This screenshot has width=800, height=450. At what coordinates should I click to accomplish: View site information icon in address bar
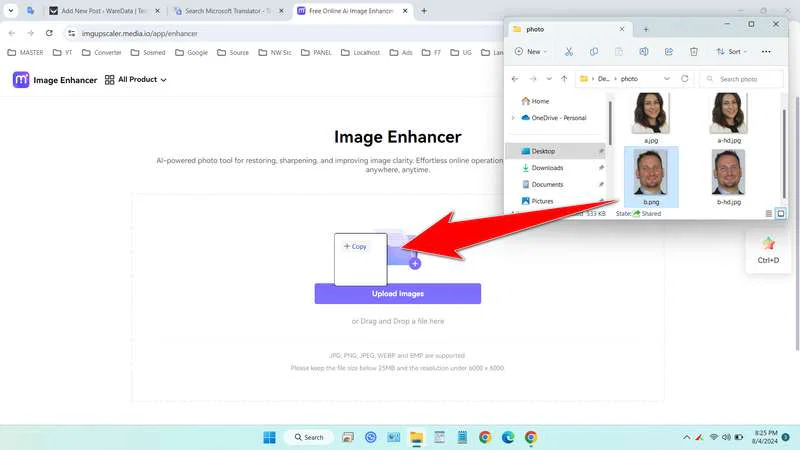pos(71,33)
